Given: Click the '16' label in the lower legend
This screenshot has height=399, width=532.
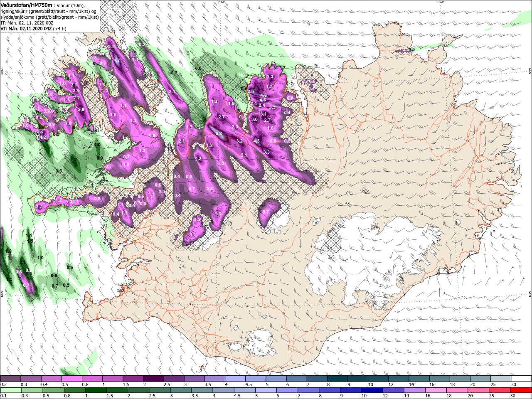Looking at the screenshot, I should [x=428, y=396].
